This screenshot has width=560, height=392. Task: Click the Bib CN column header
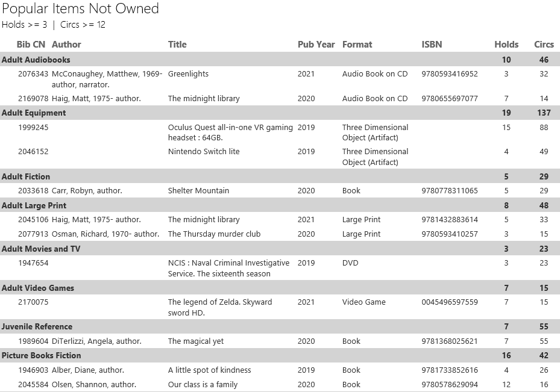31,45
